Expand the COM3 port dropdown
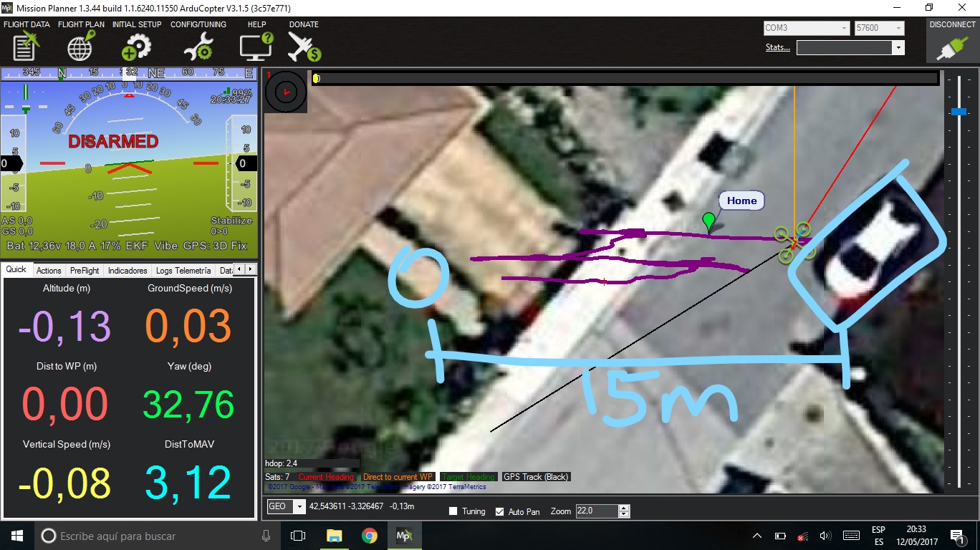The image size is (980, 550). tap(844, 29)
